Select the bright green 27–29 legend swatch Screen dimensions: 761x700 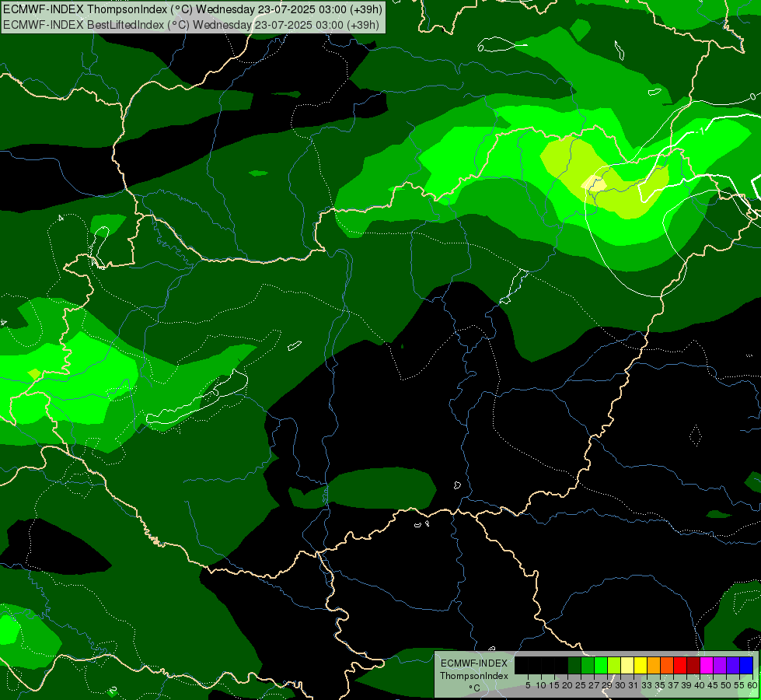pos(601,665)
